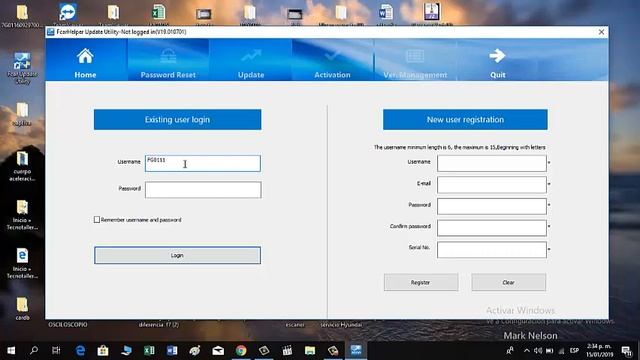
Task: Click the Login button
Action: tap(178, 255)
